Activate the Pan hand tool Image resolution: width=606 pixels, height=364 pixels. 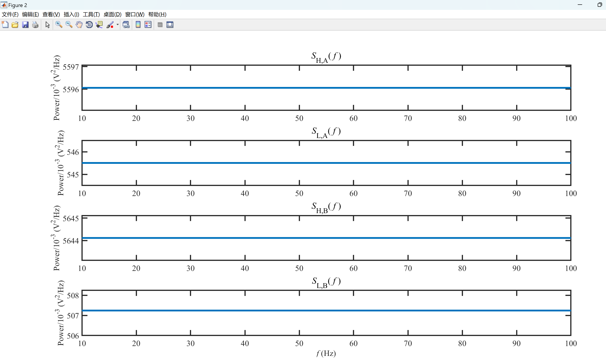79,25
